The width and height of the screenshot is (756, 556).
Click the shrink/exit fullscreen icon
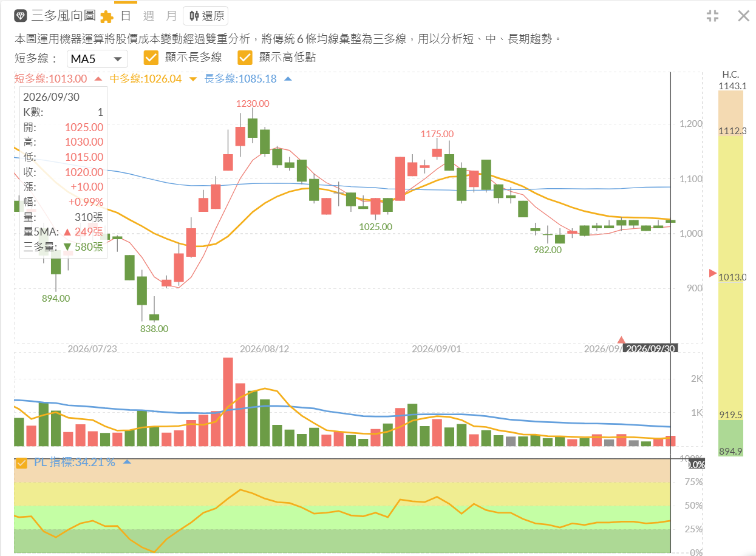coord(713,16)
